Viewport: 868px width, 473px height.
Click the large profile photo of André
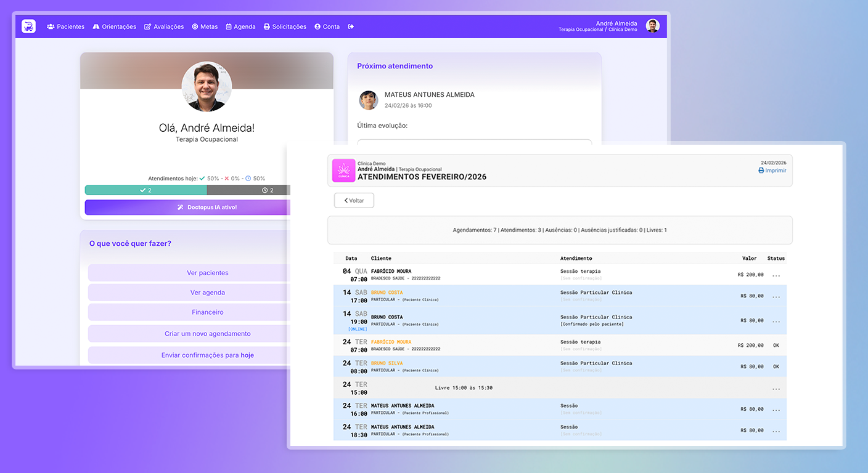coord(207,86)
